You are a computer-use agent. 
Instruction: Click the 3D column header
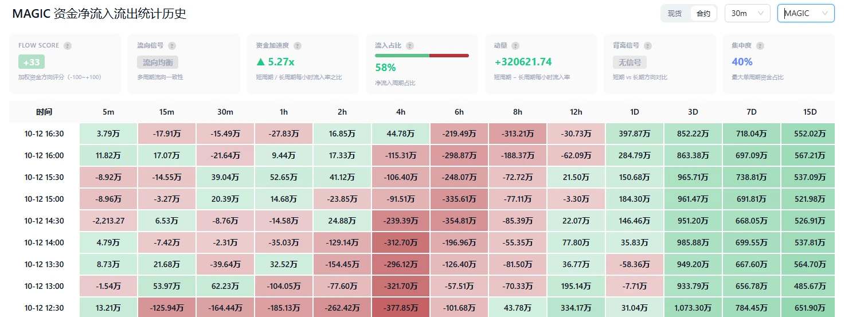(x=693, y=112)
